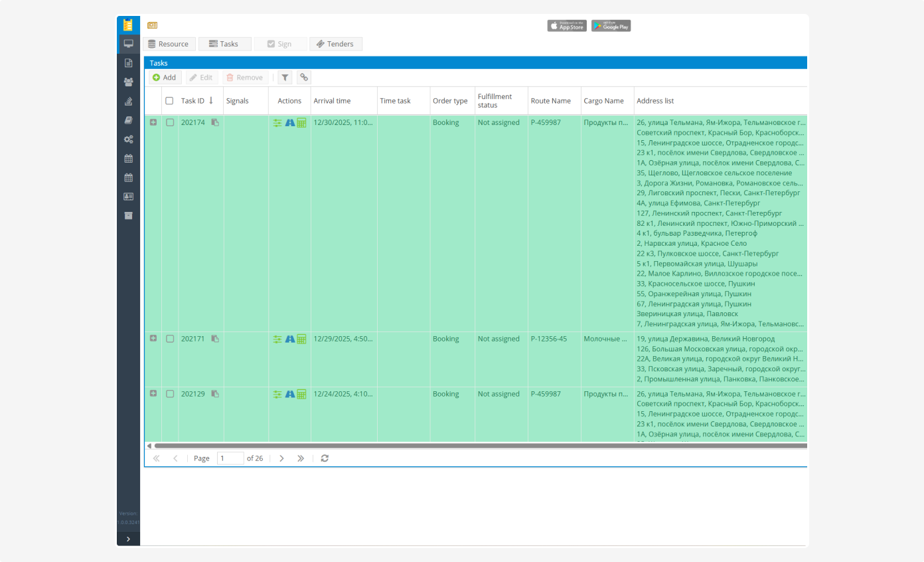The height and width of the screenshot is (562, 924).
Task: Open the gears settings icon in sidebar
Action: tap(128, 140)
